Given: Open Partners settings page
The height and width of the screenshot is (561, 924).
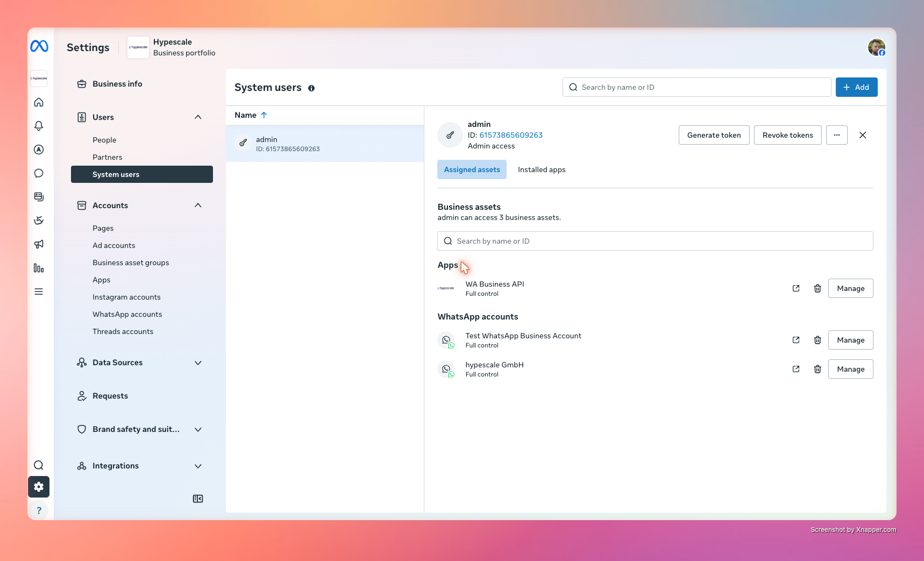Looking at the screenshot, I should [107, 157].
